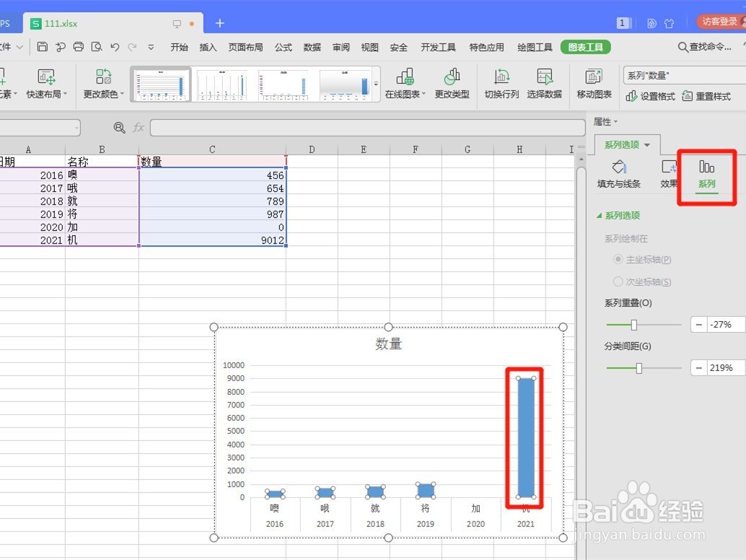Click the Save icon in quick toolbar

click(x=43, y=47)
